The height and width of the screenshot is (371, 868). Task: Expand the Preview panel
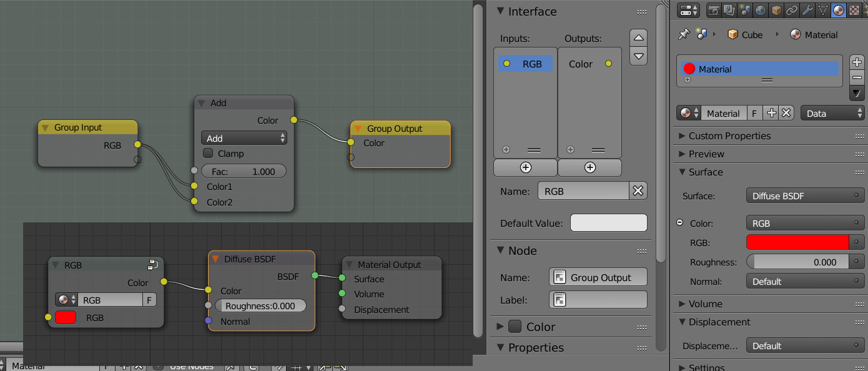click(682, 154)
